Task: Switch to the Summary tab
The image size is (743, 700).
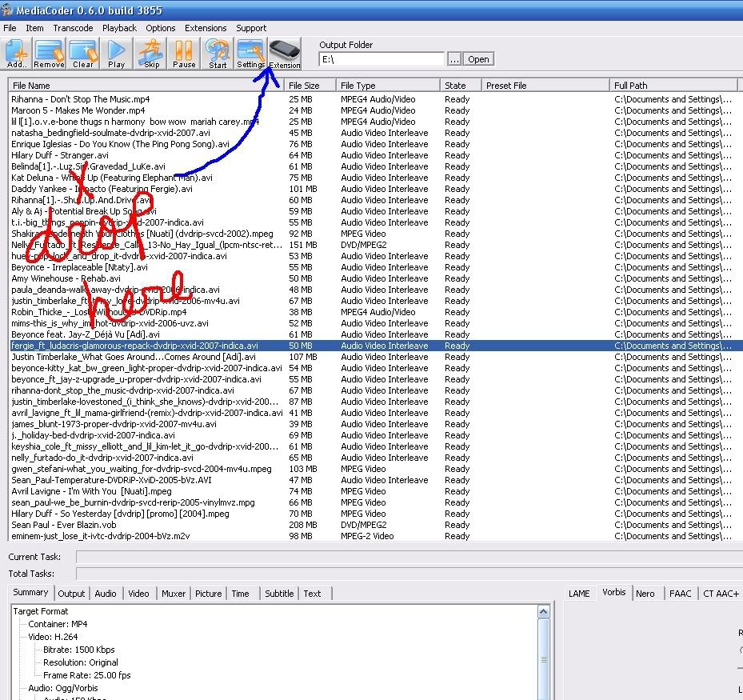Action: (x=31, y=593)
